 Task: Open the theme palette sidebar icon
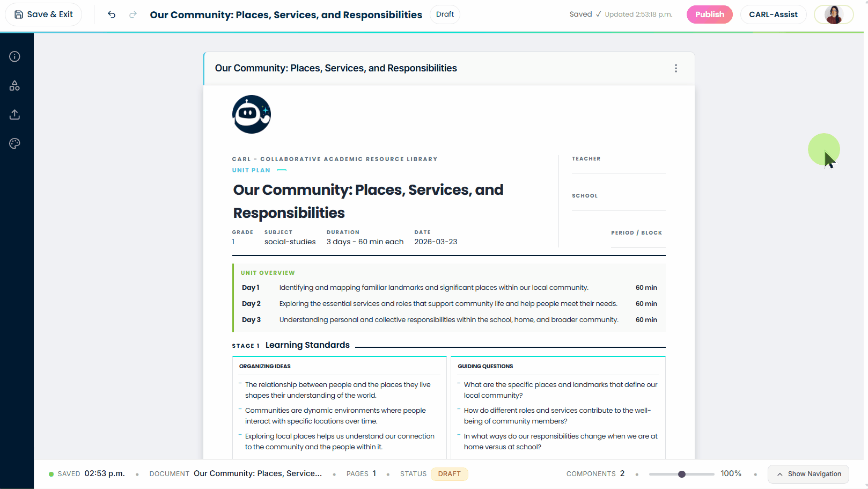[14, 143]
